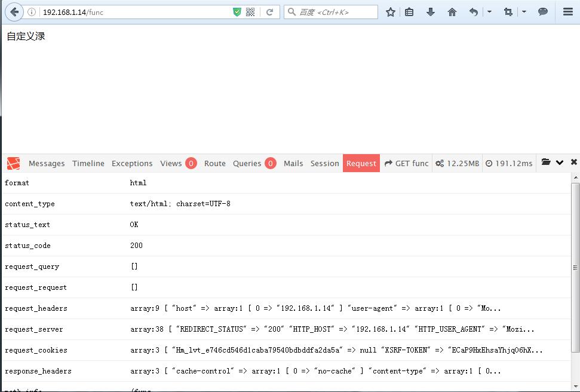Toggle the green shield in address bar
This screenshot has height=392, width=580.
[237, 11]
